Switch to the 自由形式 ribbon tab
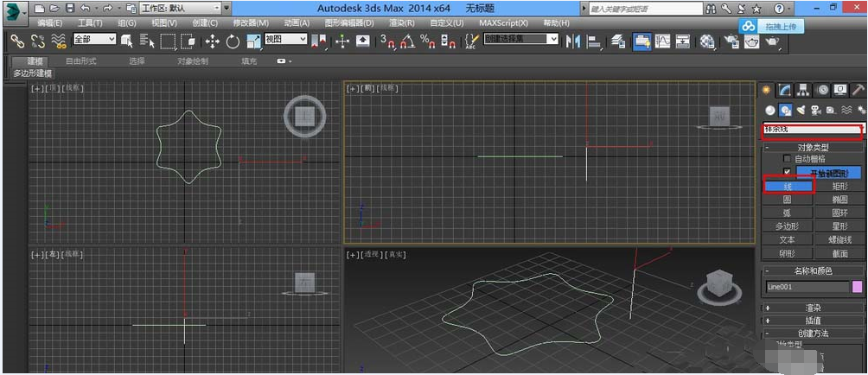This screenshot has height=375, width=868. [81, 61]
